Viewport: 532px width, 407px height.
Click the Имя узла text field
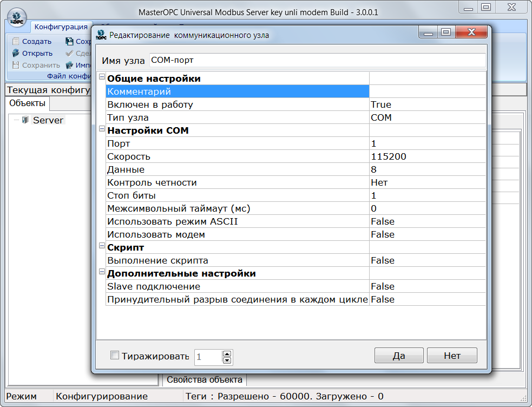click(x=317, y=61)
